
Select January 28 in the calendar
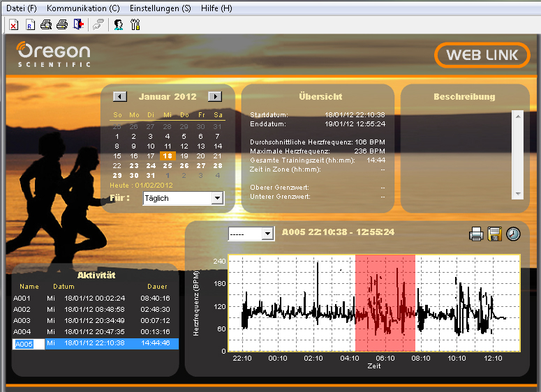(218, 166)
